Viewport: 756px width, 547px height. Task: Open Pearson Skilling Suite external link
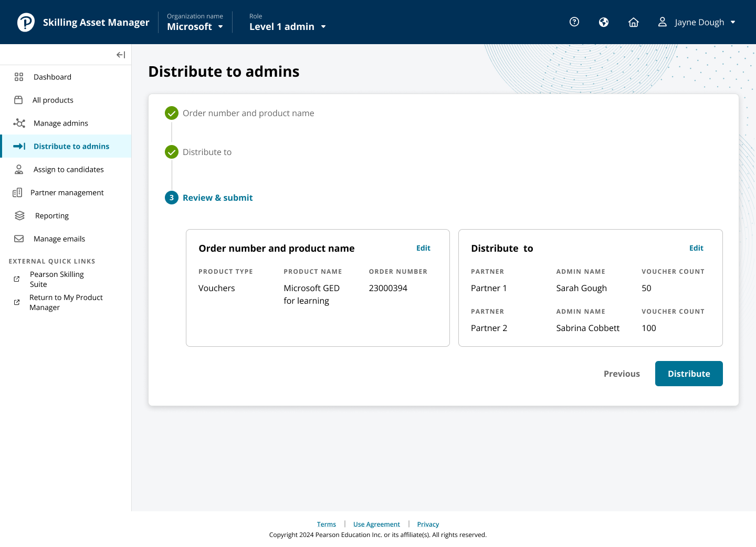coord(57,279)
